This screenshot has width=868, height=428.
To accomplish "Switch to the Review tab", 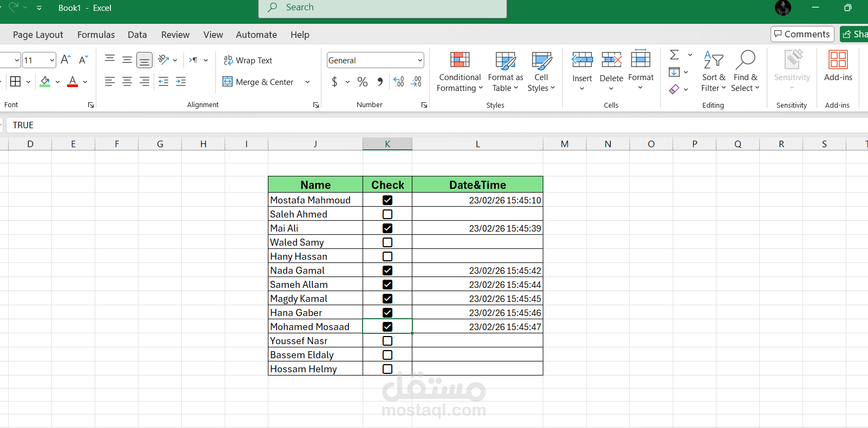I will tap(175, 35).
